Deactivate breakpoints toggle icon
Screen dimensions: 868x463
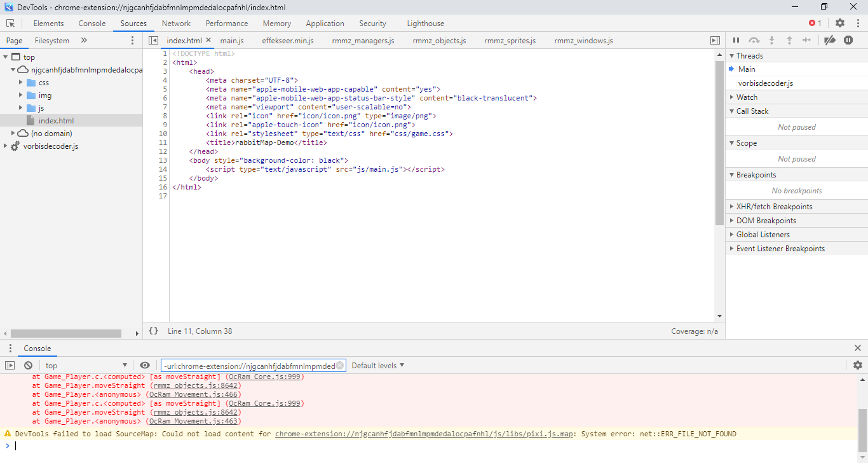tap(829, 41)
